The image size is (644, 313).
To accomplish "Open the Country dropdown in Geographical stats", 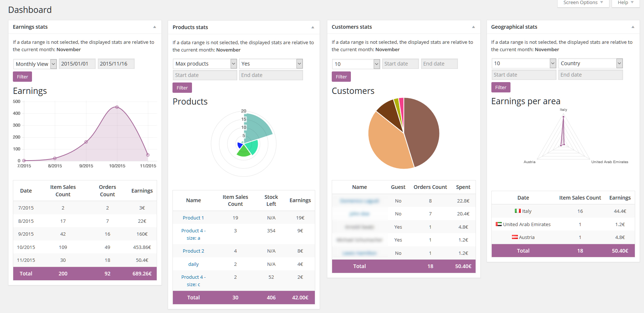I will (x=591, y=63).
